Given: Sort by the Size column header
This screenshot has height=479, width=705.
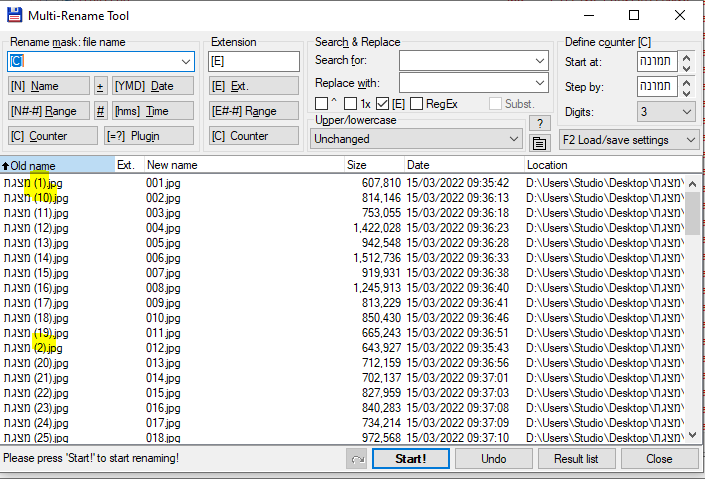Looking at the screenshot, I should click(x=374, y=165).
